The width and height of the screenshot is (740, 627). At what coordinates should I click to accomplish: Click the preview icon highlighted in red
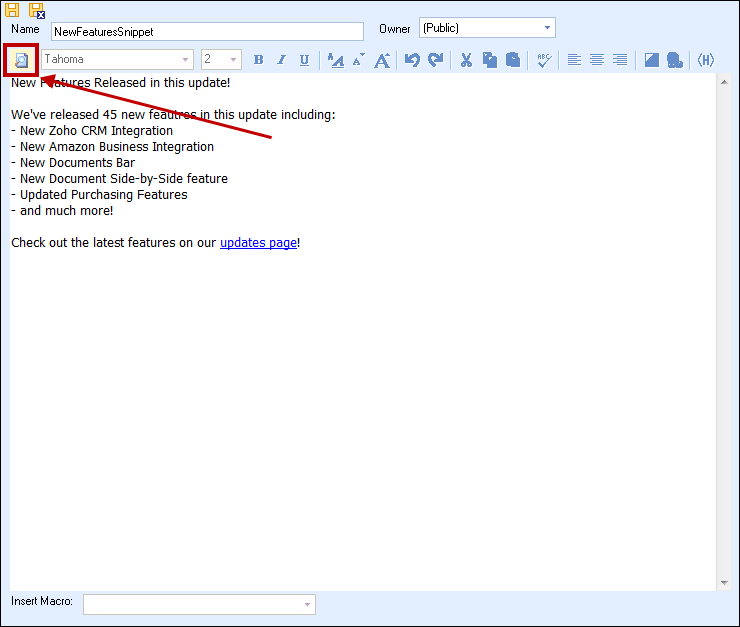point(21,60)
